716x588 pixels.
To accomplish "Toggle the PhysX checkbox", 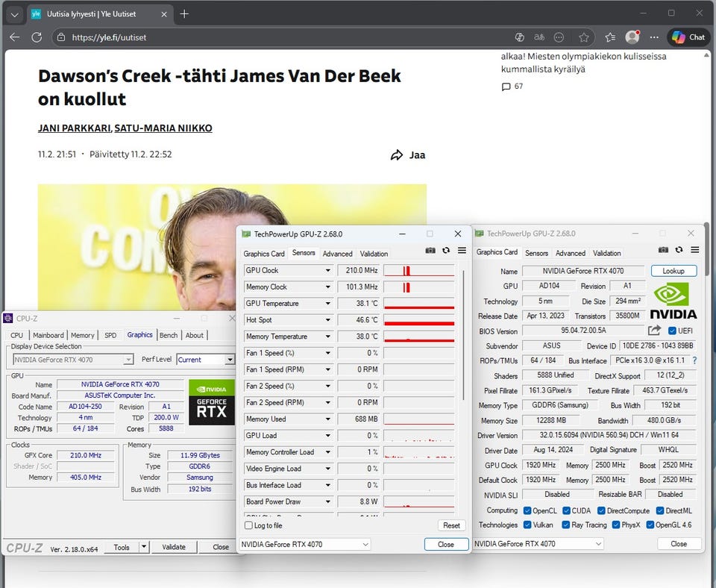I will point(616,525).
